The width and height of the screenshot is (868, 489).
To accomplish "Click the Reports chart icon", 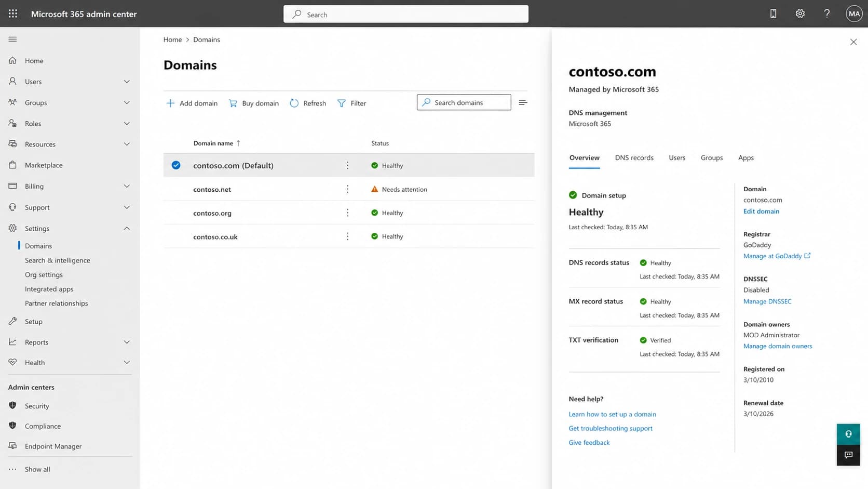I will point(13,342).
